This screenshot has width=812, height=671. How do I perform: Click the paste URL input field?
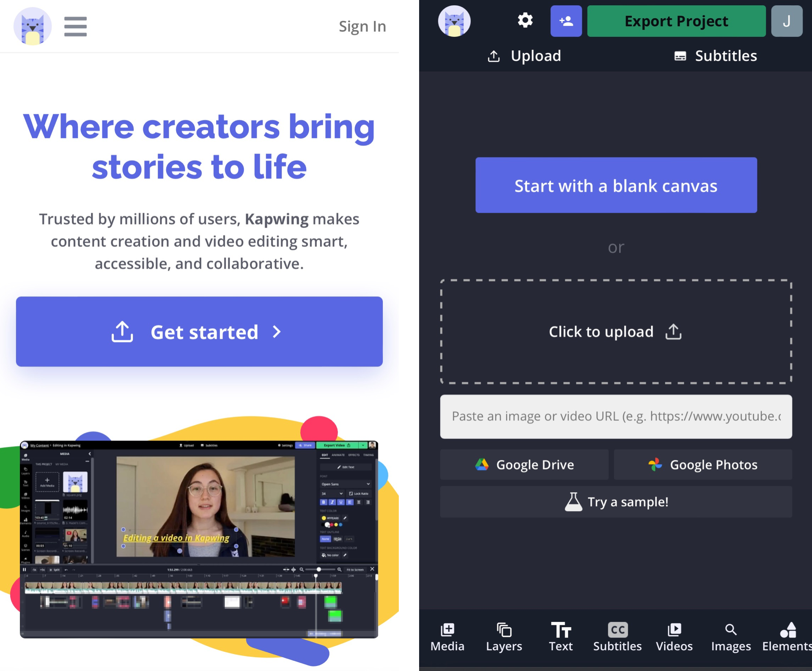click(616, 416)
